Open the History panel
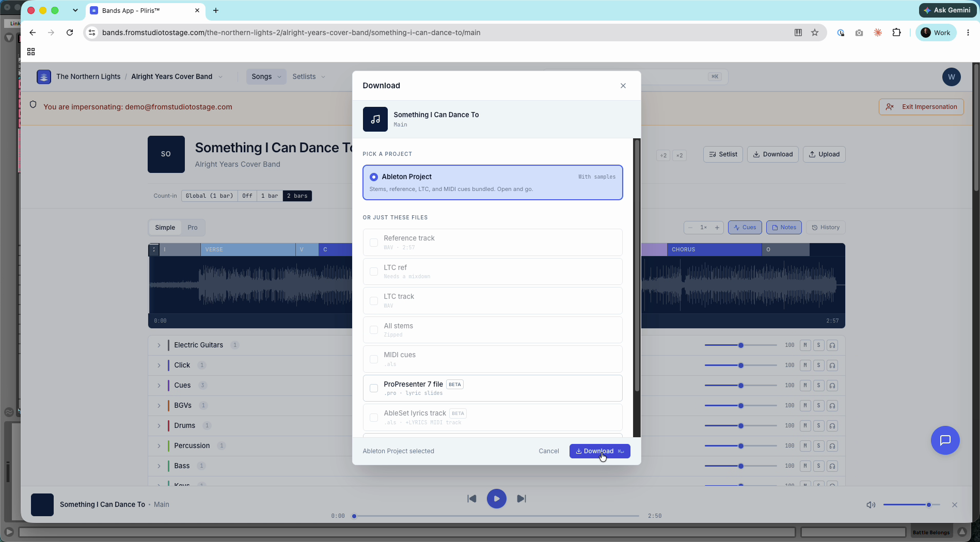 pos(826,228)
